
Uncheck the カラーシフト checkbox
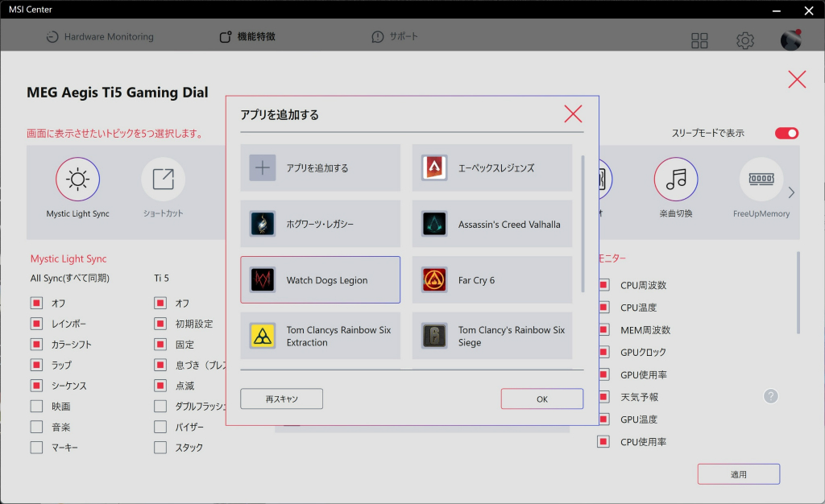click(36, 345)
